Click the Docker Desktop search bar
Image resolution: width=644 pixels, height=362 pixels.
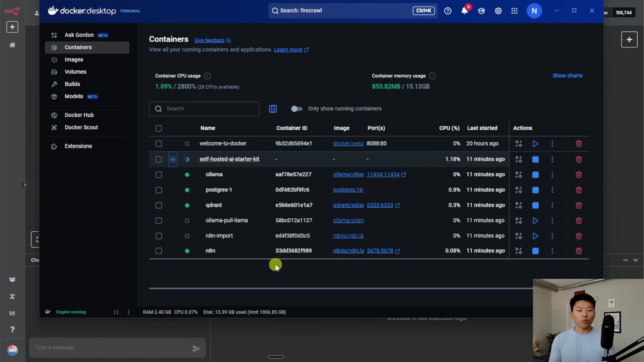click(352, 11)
